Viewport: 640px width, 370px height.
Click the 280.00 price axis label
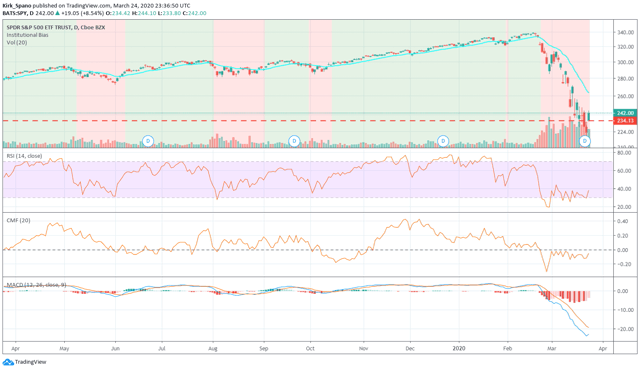(x=626, y=79)
